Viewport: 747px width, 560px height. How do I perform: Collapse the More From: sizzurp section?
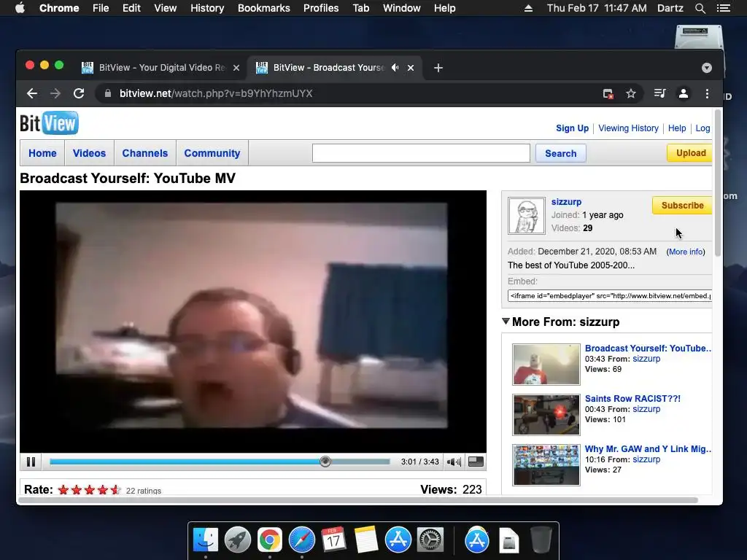click(506, 322)
